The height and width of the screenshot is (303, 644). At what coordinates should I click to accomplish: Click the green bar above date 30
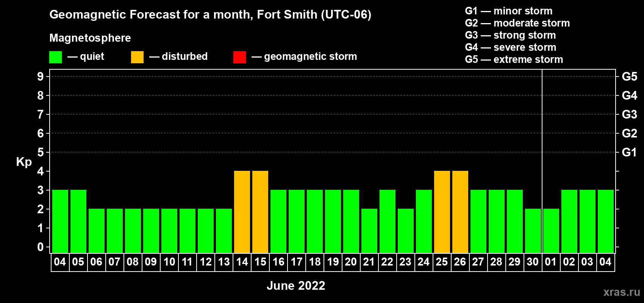click(x=533, y=231)
